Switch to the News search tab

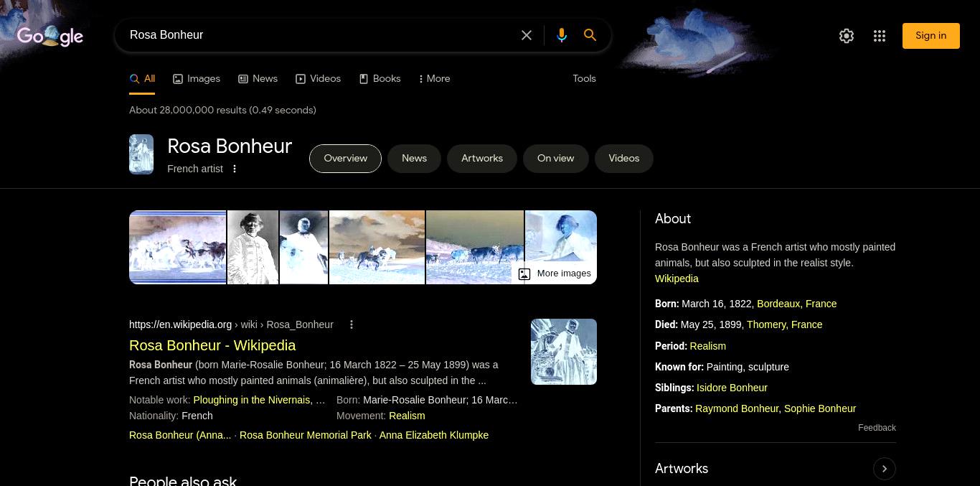[x=258, y=79]
